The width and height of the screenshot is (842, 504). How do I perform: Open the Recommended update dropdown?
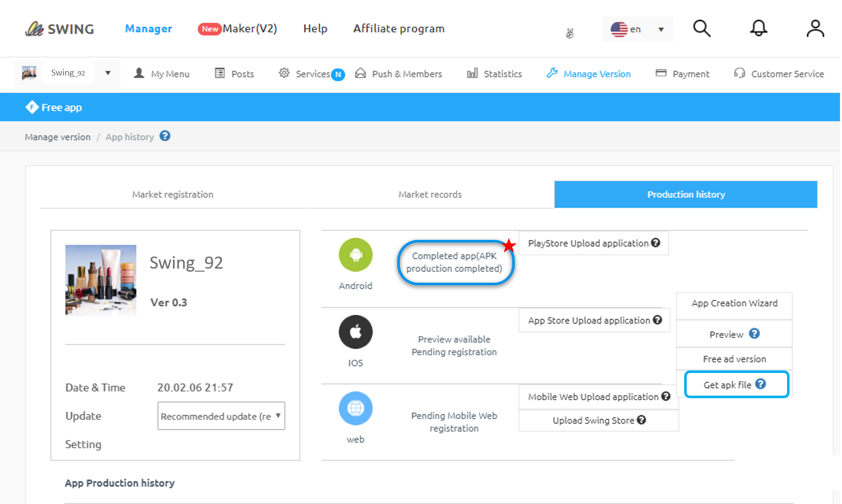[221, 416]
